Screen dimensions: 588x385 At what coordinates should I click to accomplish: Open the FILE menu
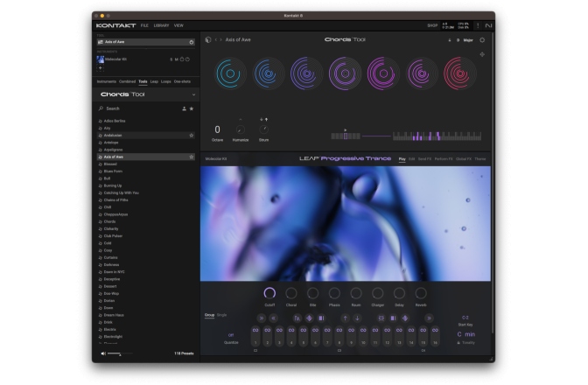(x=144, y=25)
